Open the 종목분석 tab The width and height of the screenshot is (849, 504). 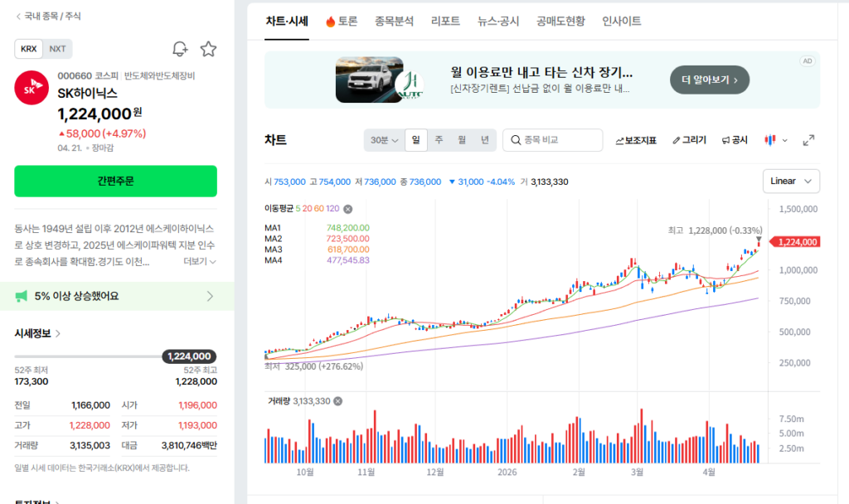pos(394,21)
